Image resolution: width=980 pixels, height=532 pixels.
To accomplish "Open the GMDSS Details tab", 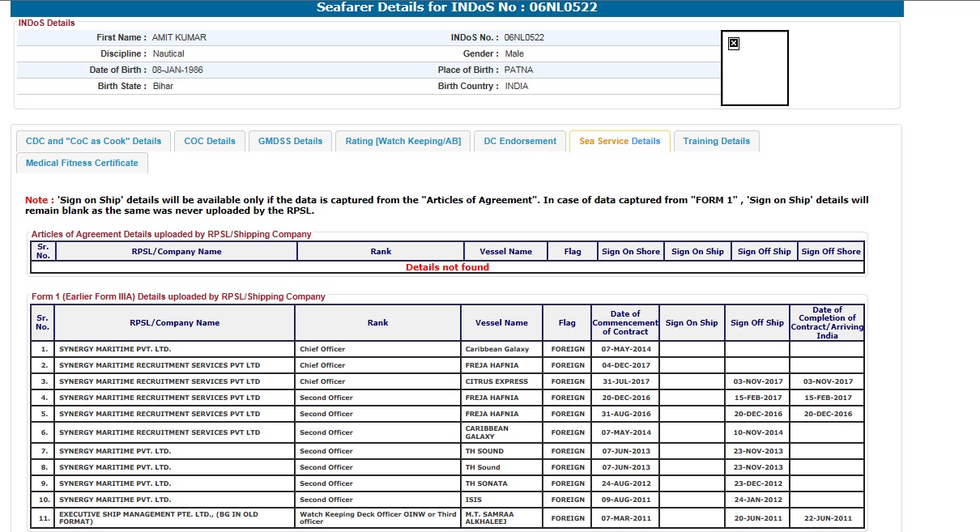I will [290, 141].
